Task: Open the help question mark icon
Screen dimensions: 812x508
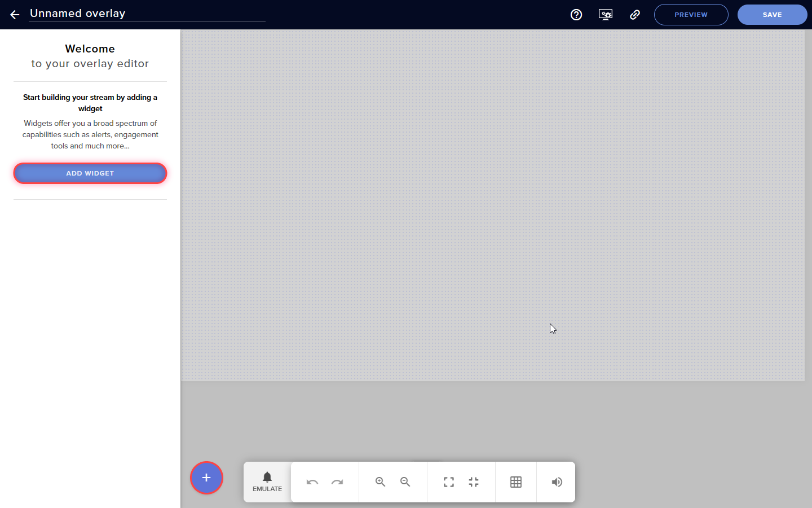Action: point(576,15)
